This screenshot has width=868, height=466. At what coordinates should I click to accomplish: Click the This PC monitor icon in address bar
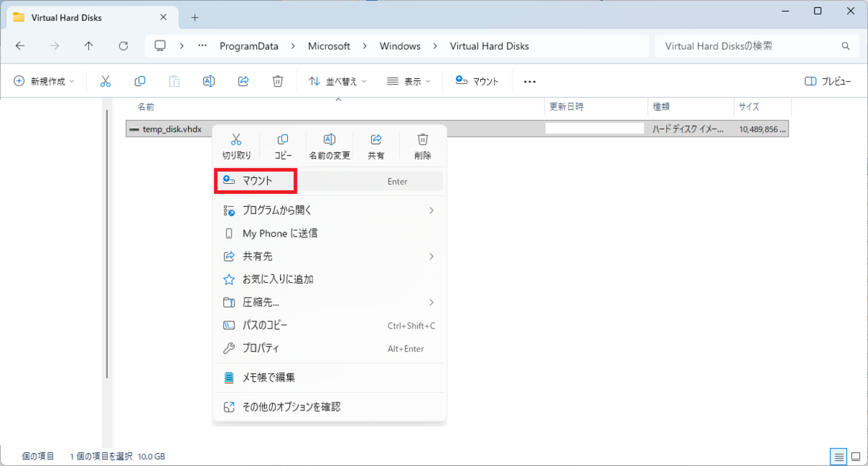tap(161, 46)
